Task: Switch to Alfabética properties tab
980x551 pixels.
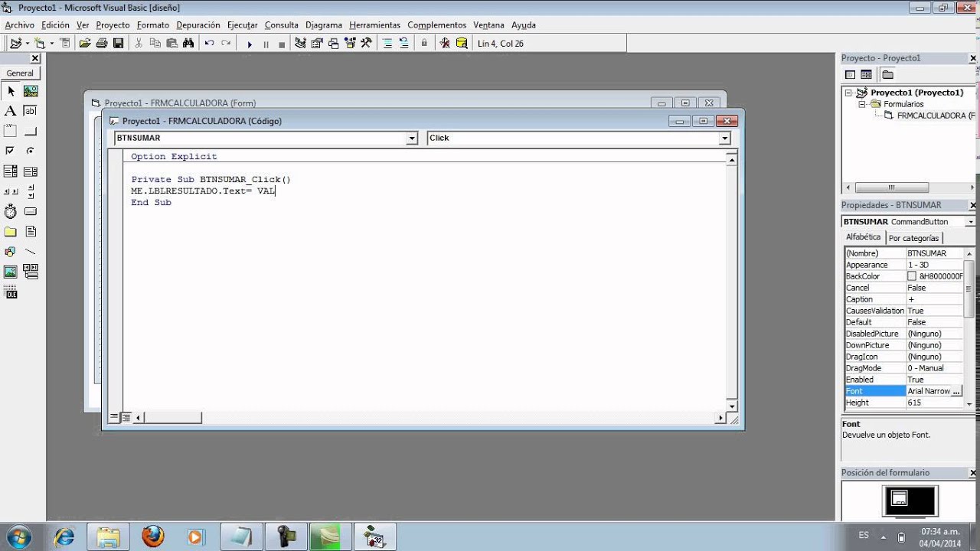Action: (x=863, y=237)
